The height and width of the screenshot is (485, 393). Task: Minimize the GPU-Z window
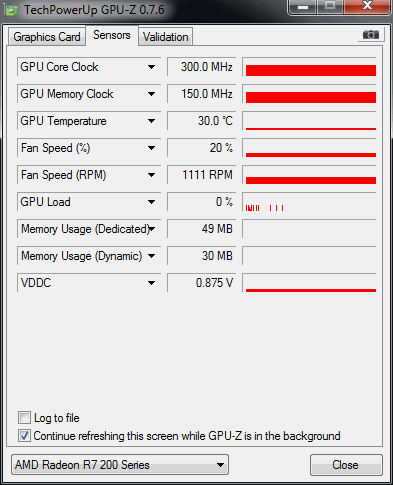(x=303, y=7)
